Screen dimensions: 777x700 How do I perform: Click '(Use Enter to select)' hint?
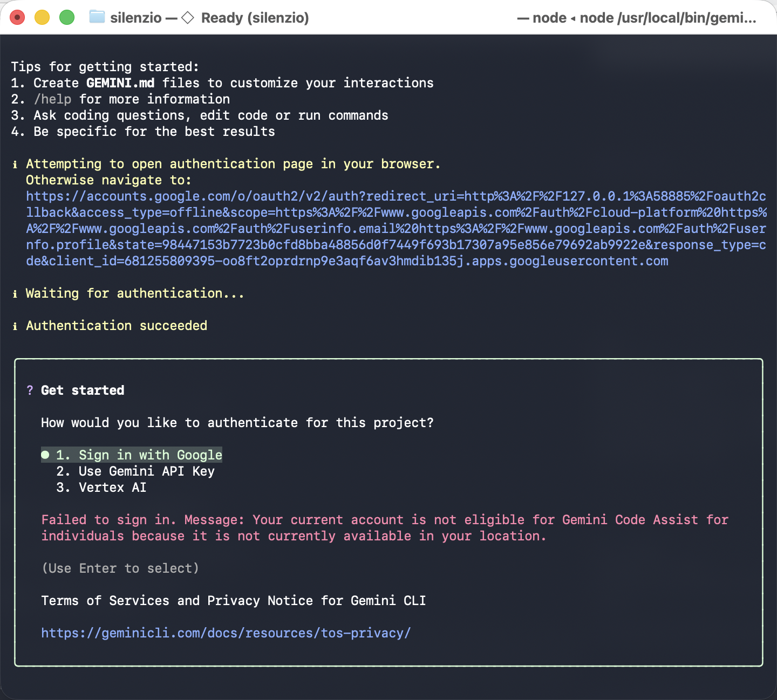click(x=120, y=568)
